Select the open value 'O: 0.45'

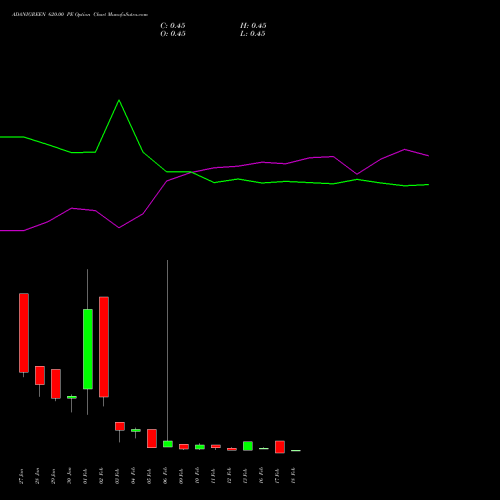(173, 34)
